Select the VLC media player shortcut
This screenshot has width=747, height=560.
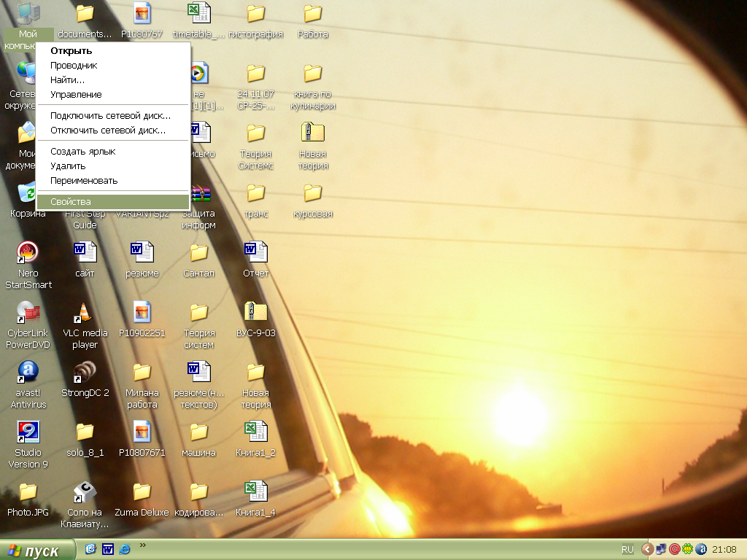(x=85, y=312)
